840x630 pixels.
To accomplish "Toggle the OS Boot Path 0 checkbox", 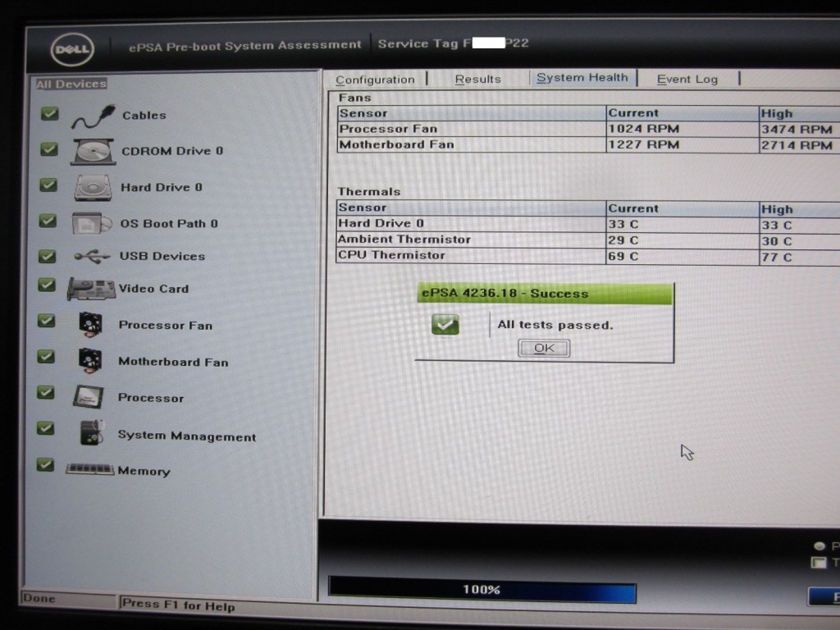I will point(48,221).
